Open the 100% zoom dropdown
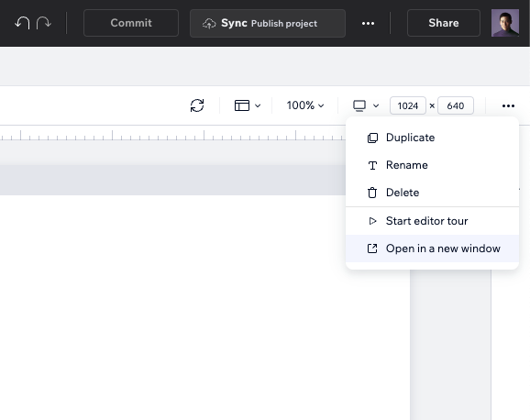Viewport: 530px width, 420px height. tap(305, 105)
